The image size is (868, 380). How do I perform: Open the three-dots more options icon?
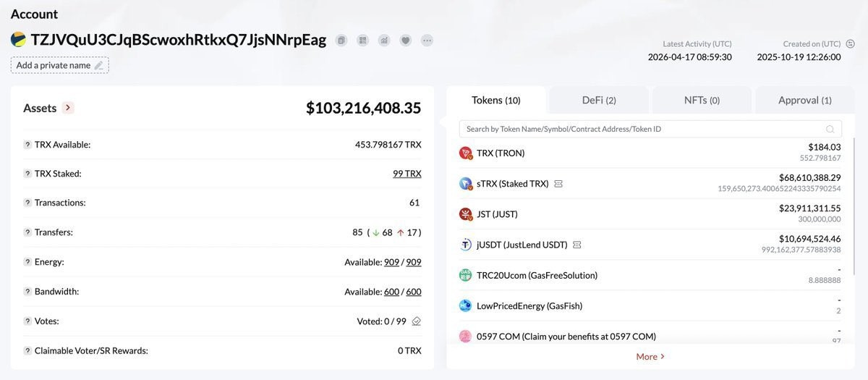427,41
